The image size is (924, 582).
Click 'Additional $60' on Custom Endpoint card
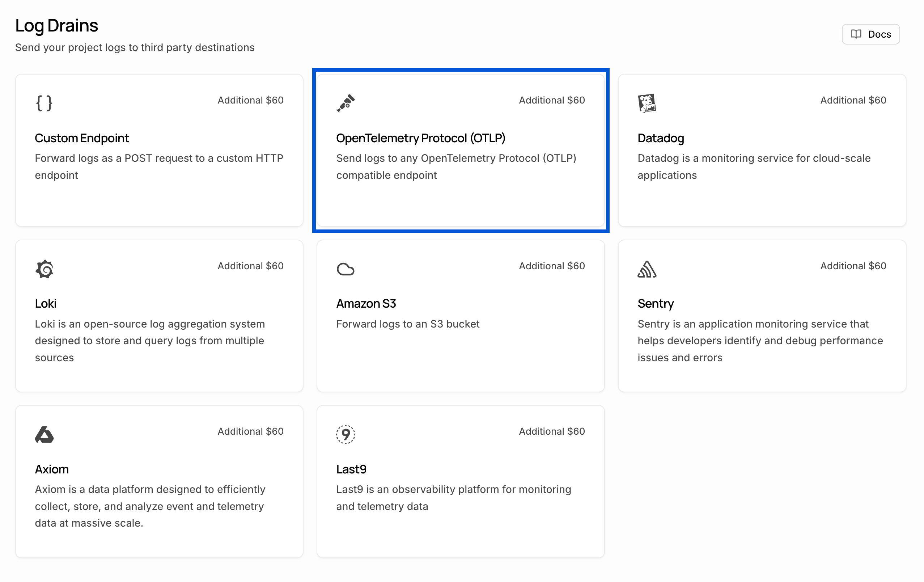[251, 100]
